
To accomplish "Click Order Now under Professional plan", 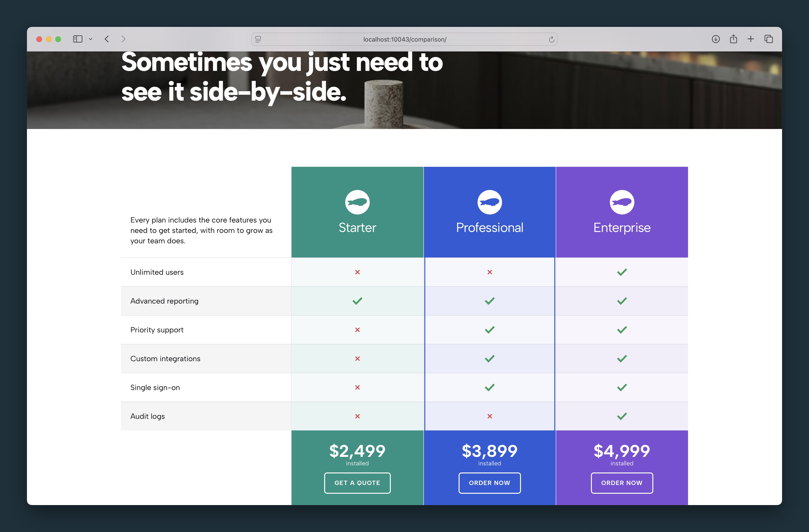I will [490, 483].
